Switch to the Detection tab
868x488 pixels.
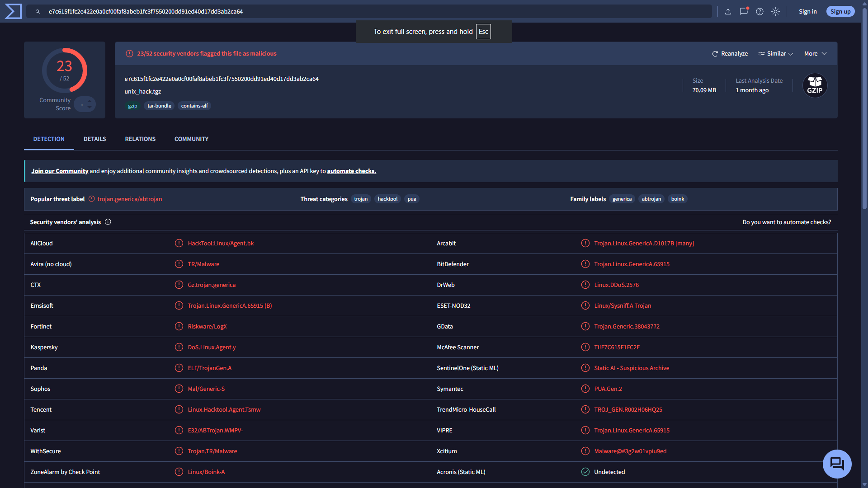49,139
